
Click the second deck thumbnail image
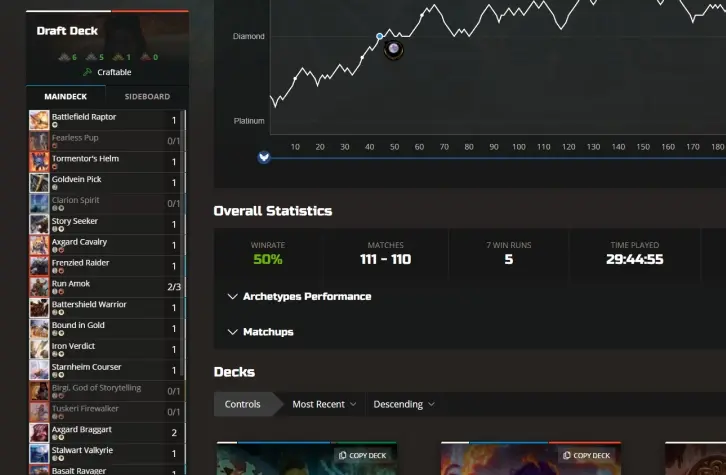[x=531, y=459]
